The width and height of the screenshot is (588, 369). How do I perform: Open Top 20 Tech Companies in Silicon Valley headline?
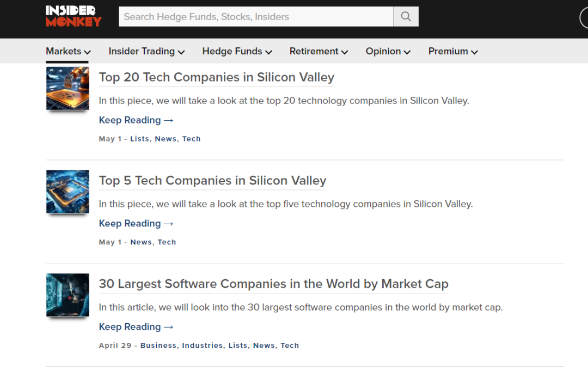[216, 77]
